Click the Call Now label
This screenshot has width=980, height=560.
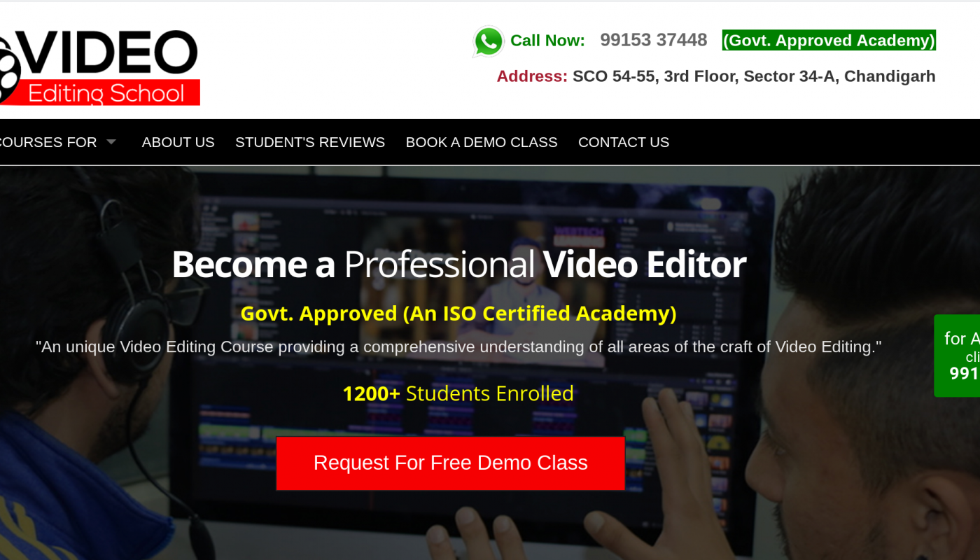point(547,40)
